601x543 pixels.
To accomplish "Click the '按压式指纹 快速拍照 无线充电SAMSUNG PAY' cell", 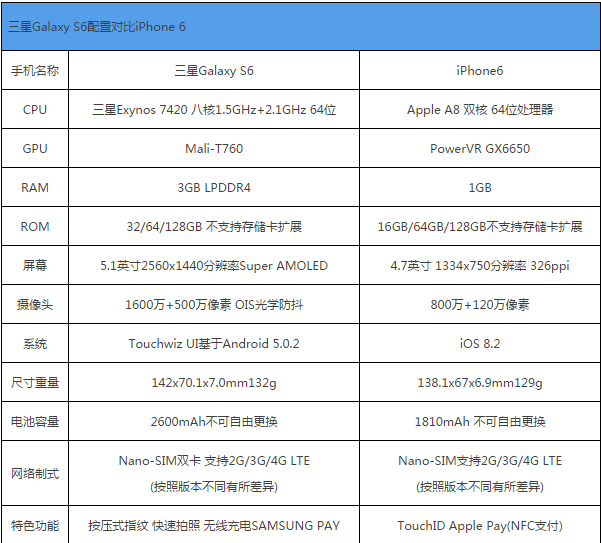I will click(x=214, y=525).
